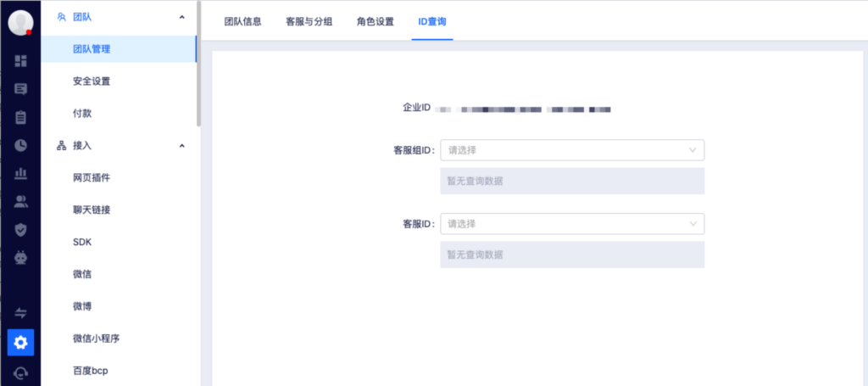Viewport: 868px width, 386px height.
Task: Switch to the 团队信息 tab
Action: 242,21
